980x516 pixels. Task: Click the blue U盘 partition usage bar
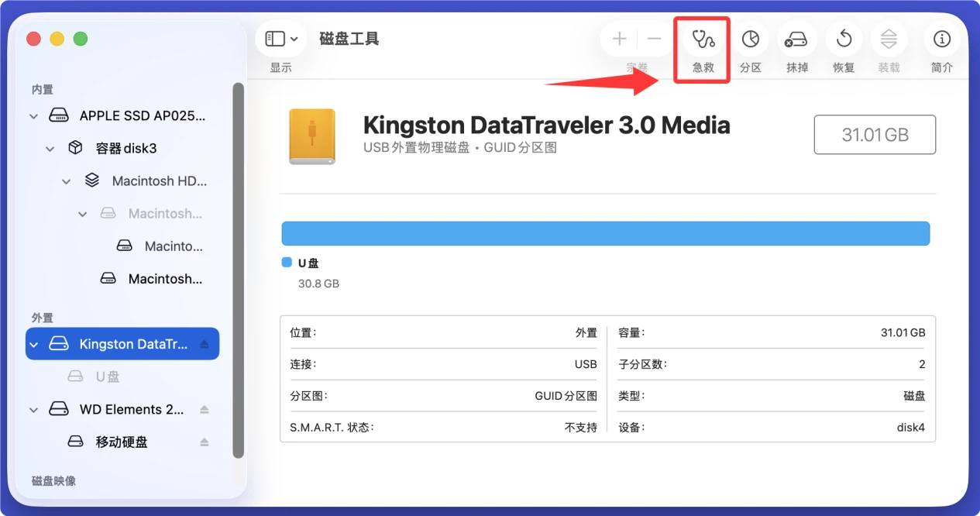[x=605, y=234]
